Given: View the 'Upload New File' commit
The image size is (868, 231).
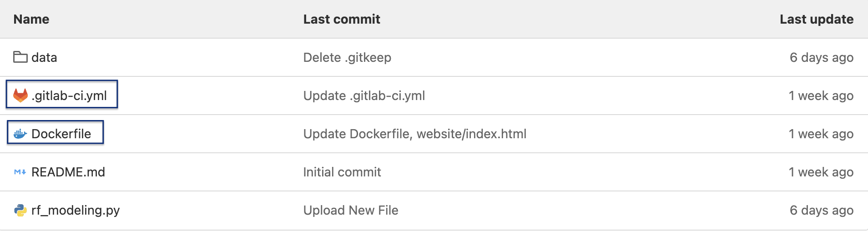Looking at the screenshot, I should pyautogui.click(x=351, y=210).
